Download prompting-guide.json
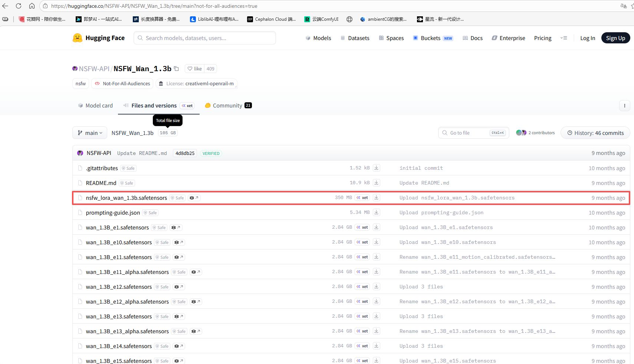Viewport: 634px width, 364px height. pyautogui.click(x=376, y=212)
